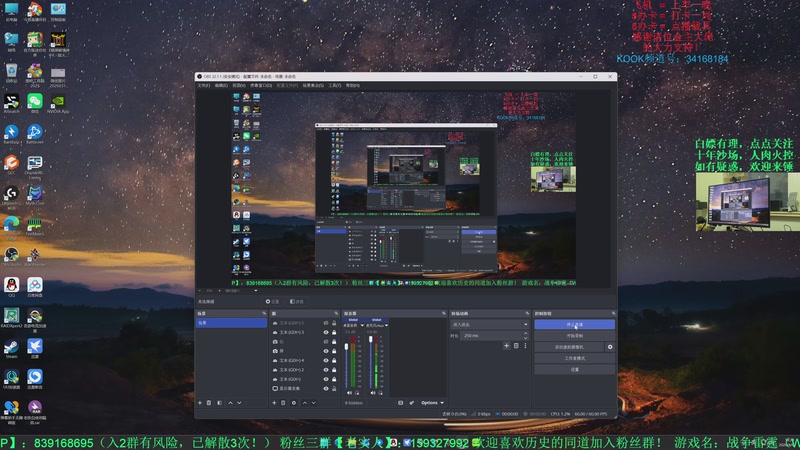Open the QQ desktop icon

pos(11,287)
